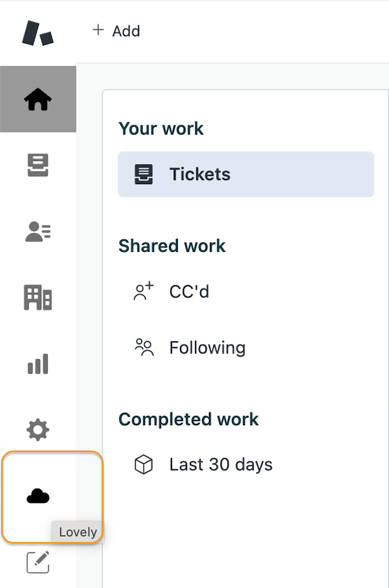Screen dimensions: 389x588
Task: Click the Lovely tooltip label
Action: 78,532
